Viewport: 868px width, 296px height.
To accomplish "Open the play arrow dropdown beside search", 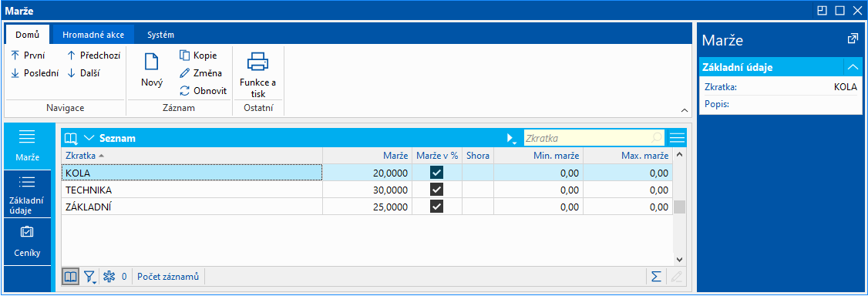I will pos(513,138).
